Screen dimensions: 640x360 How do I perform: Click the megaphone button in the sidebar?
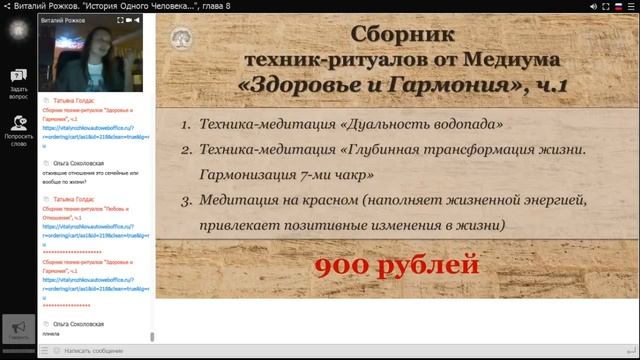click(18, 329)
